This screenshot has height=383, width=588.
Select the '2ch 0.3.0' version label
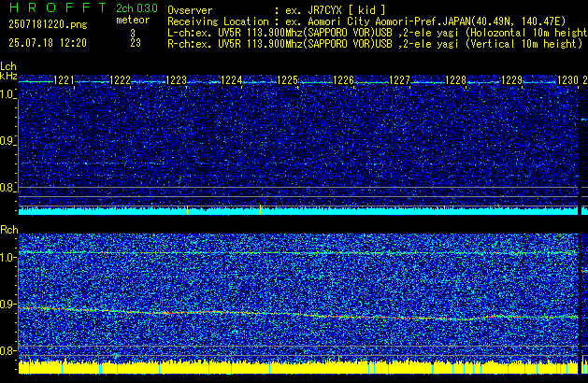click(x=136, y=7)
